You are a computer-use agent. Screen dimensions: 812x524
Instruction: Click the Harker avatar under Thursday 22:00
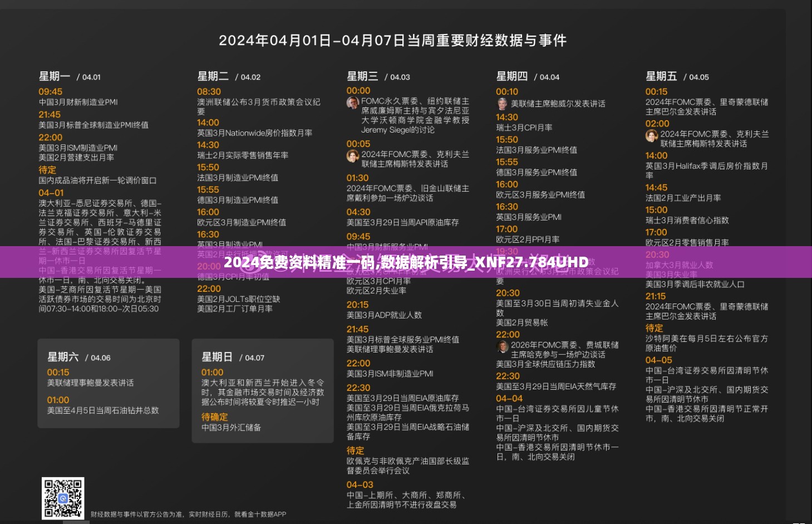click(503, 346)
